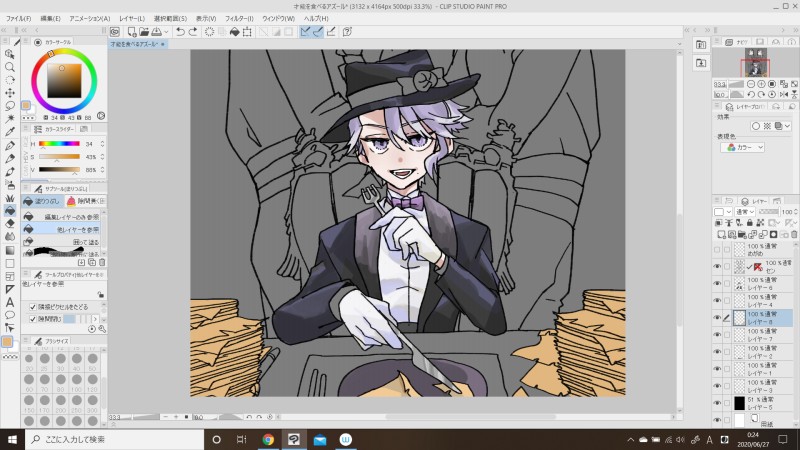The width and height of the screenshot is (800, 450).
Task: Select the 塗りつぶし subtool group
Action: pos(42,201)
